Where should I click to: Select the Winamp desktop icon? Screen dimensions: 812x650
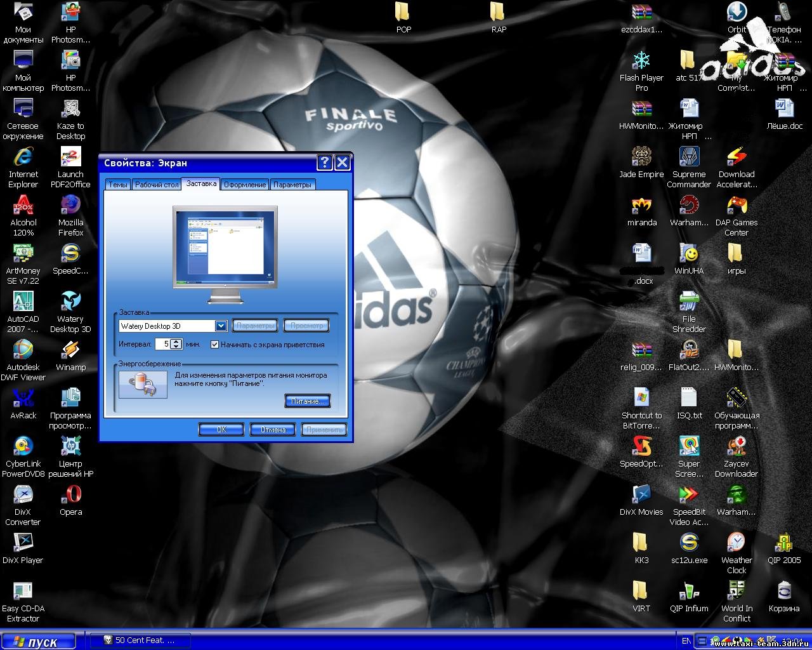70,355
